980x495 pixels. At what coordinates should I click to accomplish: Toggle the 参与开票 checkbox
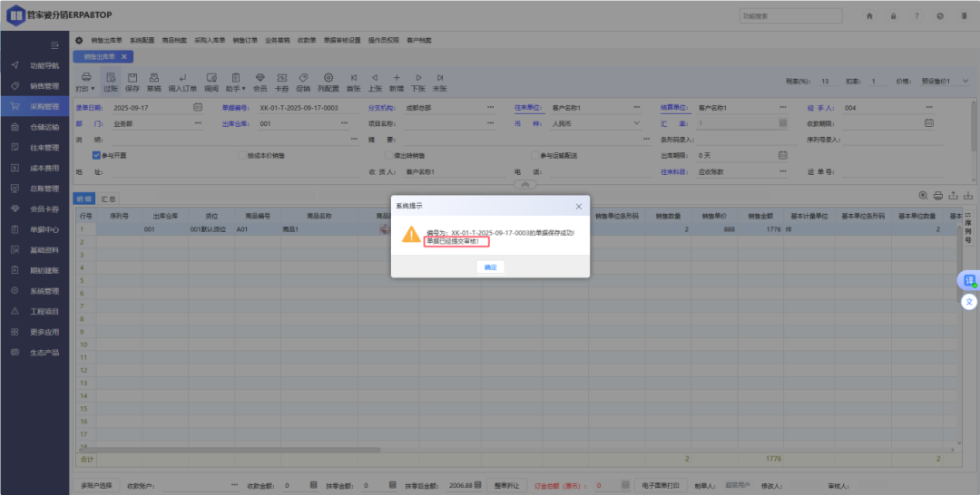tap(97, 155)
